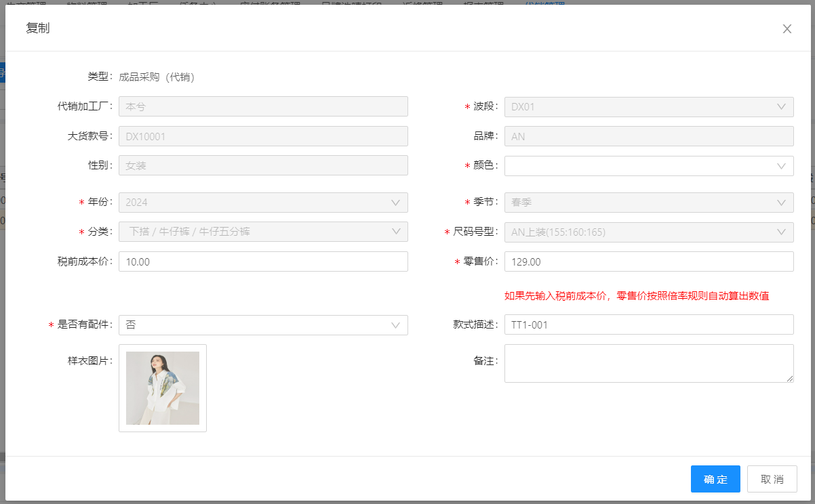Click the 确定 button
Image resolution: width=815 pixels, height=504 pixels.
click(715, 479)
